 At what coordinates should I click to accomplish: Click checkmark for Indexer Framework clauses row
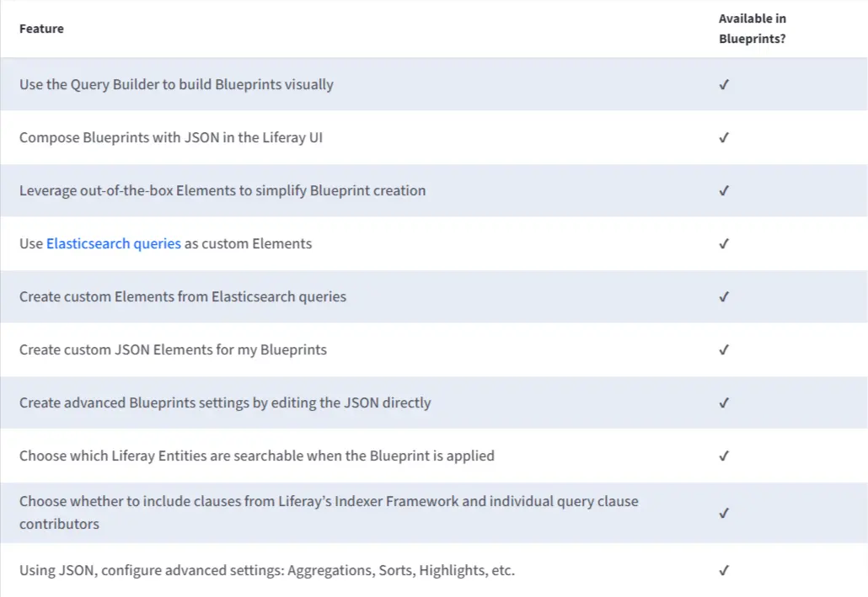tap(724, 514)
